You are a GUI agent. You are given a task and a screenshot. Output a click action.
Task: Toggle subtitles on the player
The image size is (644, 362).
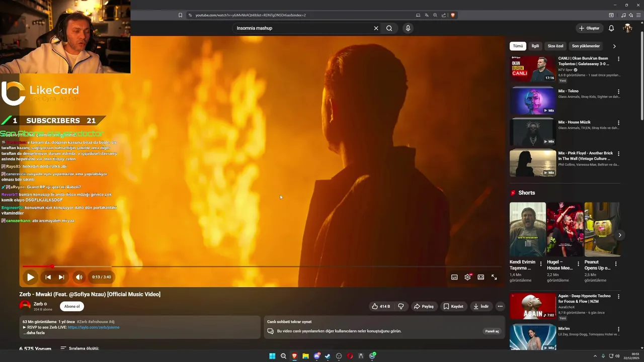pos(454,277)
